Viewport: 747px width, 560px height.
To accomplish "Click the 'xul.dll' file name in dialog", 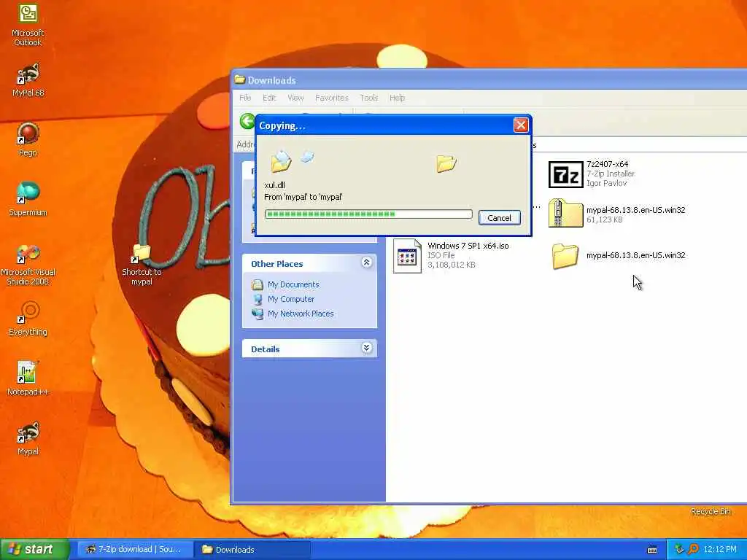I will 274,185.
